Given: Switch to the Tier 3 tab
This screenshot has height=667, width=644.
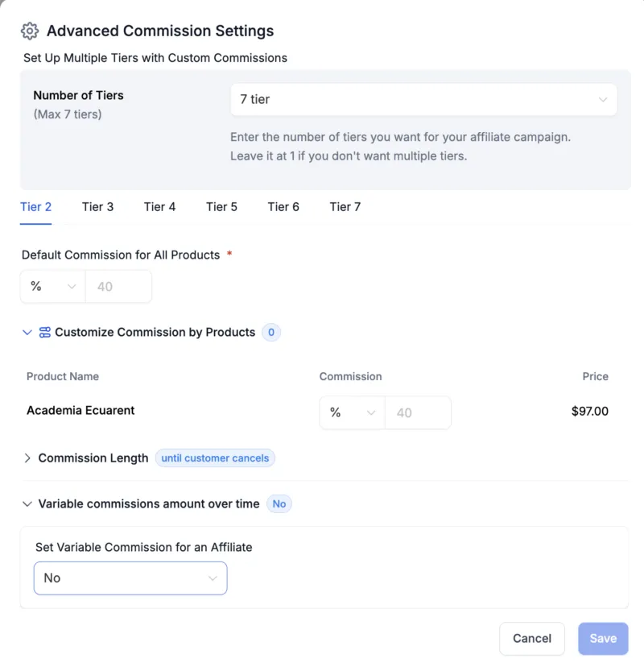Looking at the screenshot, I should [97, 207].
